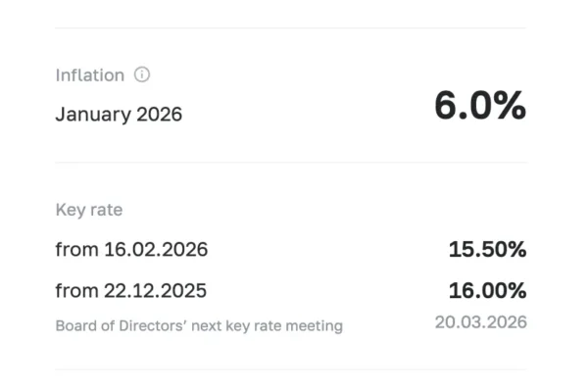Click the word from before 22.12.2025

pos(76,290)
